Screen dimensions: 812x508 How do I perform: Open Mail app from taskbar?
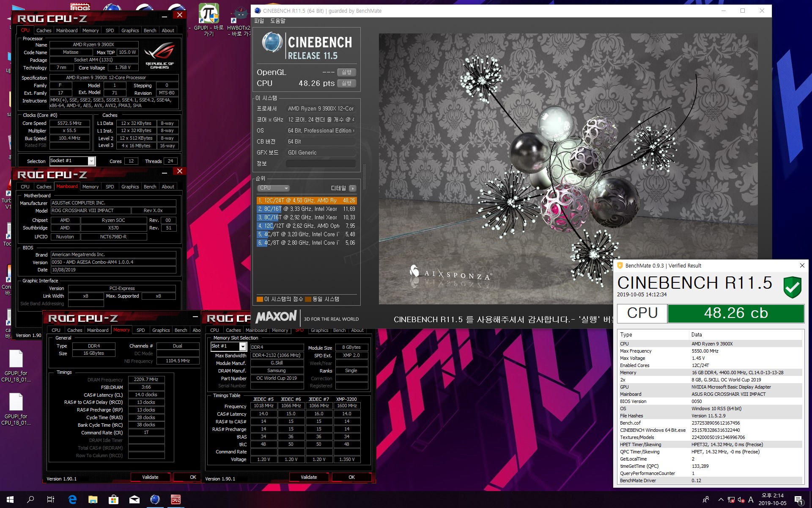[134, 500]
